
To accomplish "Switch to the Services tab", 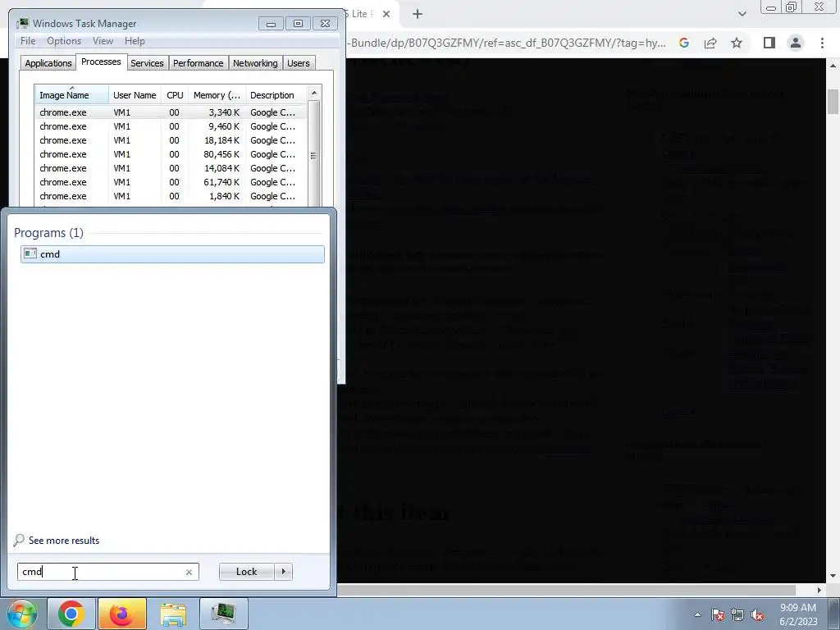I will click(x=148, y=63).
